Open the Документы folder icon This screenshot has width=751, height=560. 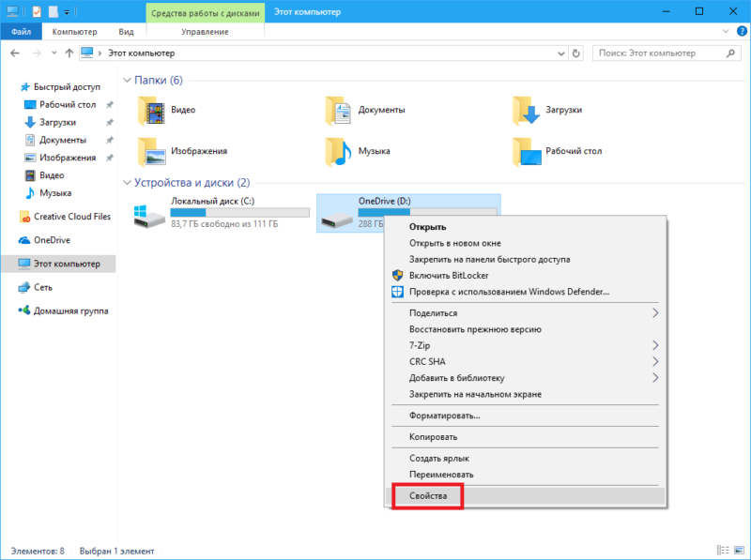(x=338, y=111)
